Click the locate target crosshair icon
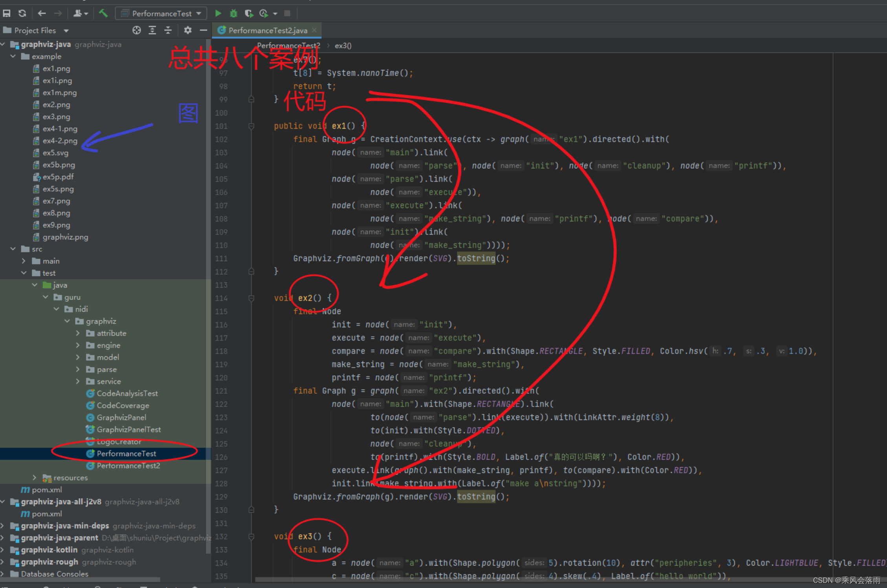 [x=136, y=30]
